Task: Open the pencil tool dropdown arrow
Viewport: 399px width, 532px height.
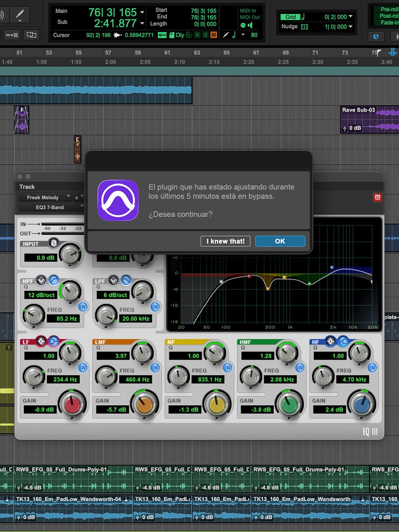Action: pos(20,20)
